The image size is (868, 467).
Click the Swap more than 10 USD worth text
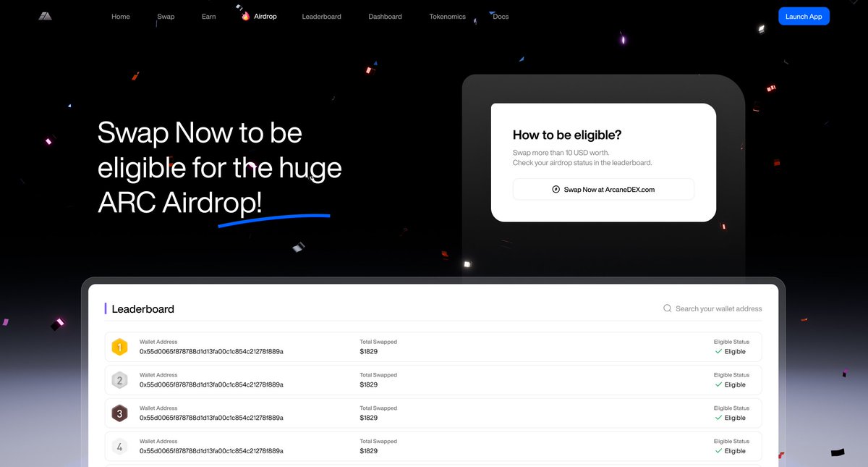561,153
